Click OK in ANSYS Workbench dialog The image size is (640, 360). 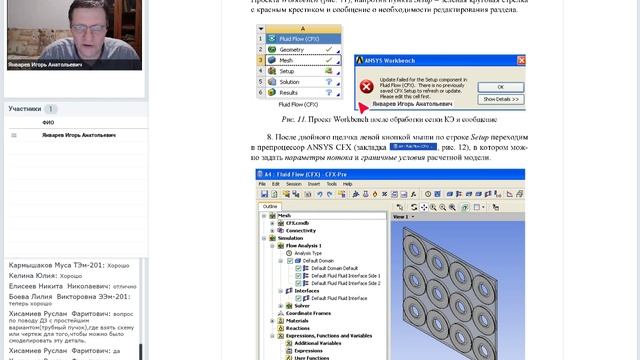(x=501, y=87)
